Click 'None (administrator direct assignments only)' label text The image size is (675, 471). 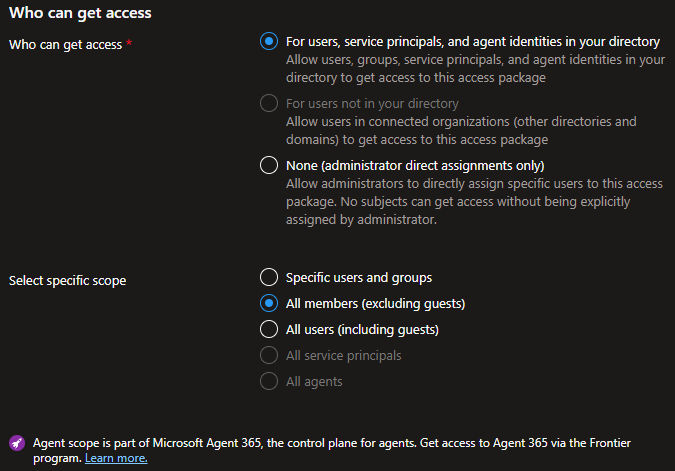pyautogui.click(x=415, y=166)
